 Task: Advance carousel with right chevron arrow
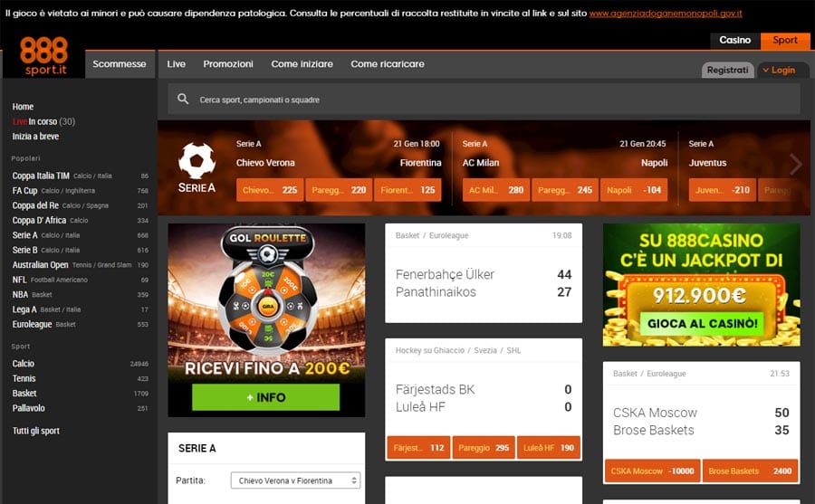tap(796, 164)
